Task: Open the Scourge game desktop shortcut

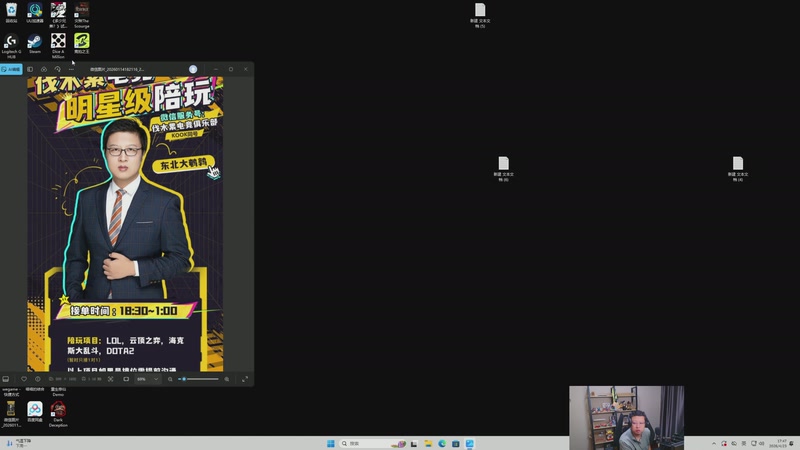Action: click(x=82, y=15)
